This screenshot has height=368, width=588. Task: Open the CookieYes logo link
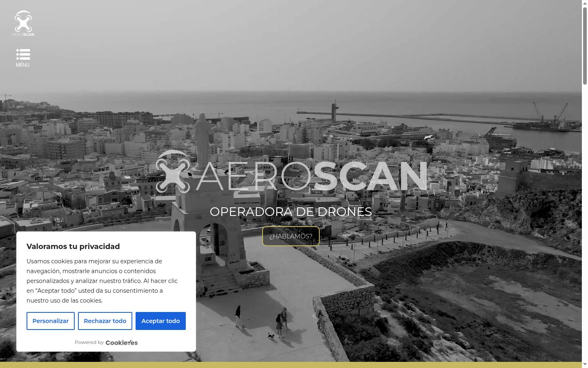point(122,343)
